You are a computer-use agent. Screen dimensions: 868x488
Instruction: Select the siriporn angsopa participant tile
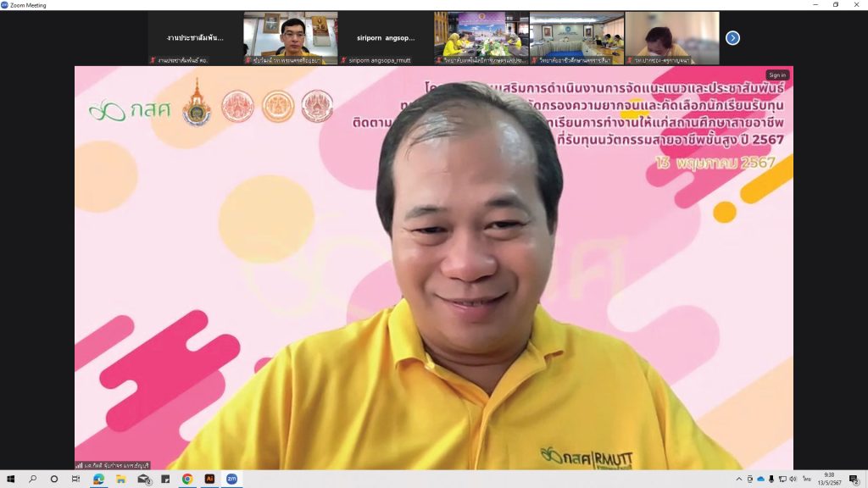[386, 38]
